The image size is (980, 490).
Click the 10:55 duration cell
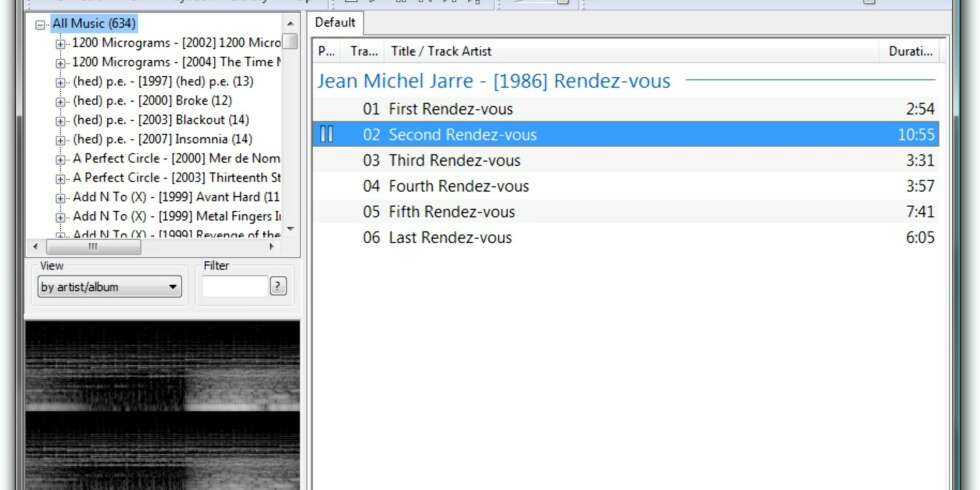[x=916, y=135]
